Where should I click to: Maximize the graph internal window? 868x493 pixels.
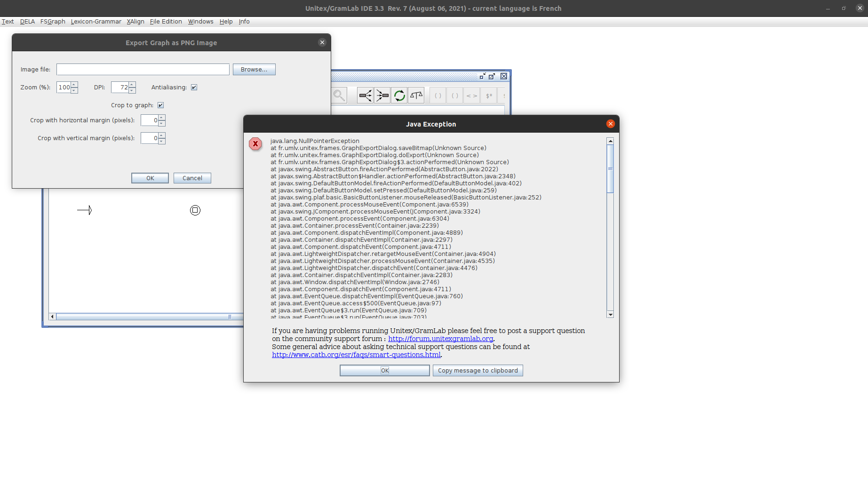point(492,76)
